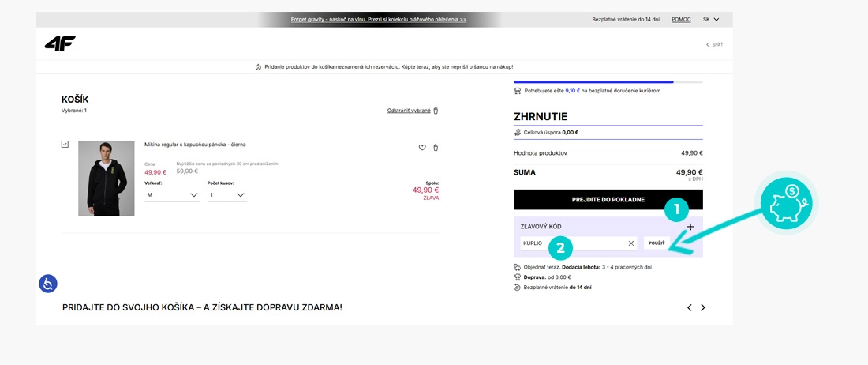The width and height of the screenshot is (868, 365).
Task: Open the accessibility widget icon
Action: click(48, 284)
